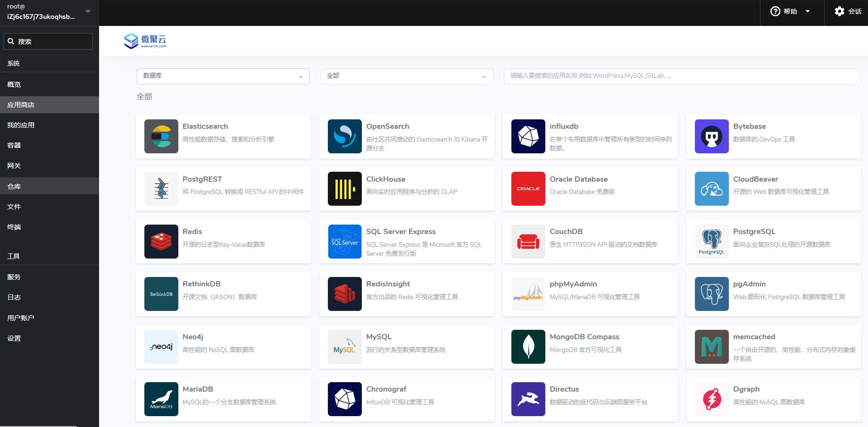Click the sidebar 搜索 search box
The height and width of the screenshot is (427, 868).
[x=48, y=42]
